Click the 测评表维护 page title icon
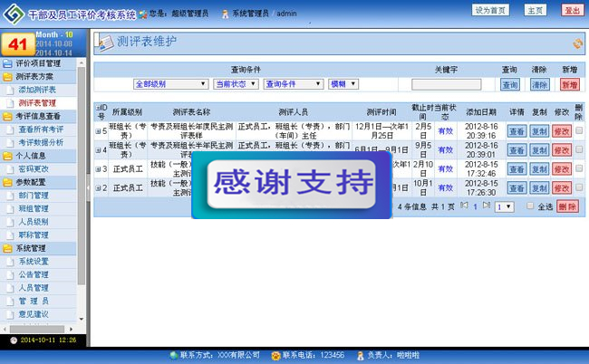 click(x=104, y=43)
